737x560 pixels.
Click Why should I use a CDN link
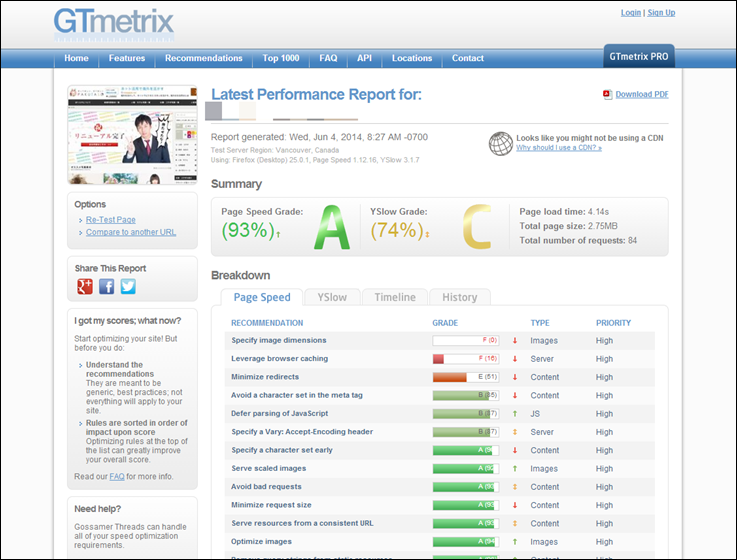click(559, 148)
